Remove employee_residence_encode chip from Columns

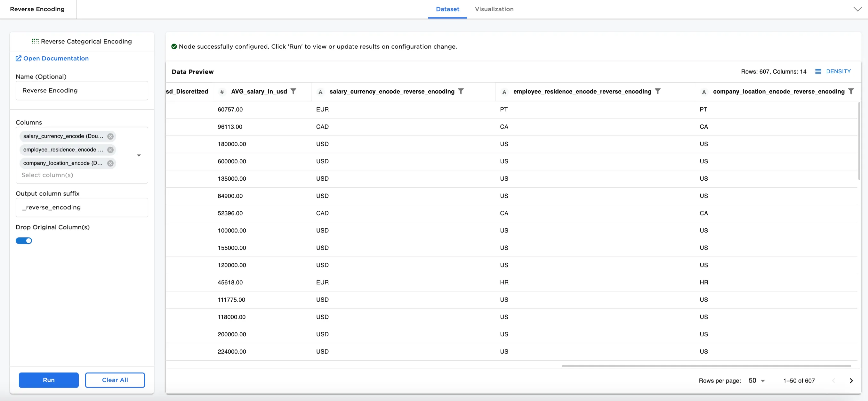click(110, 150)
